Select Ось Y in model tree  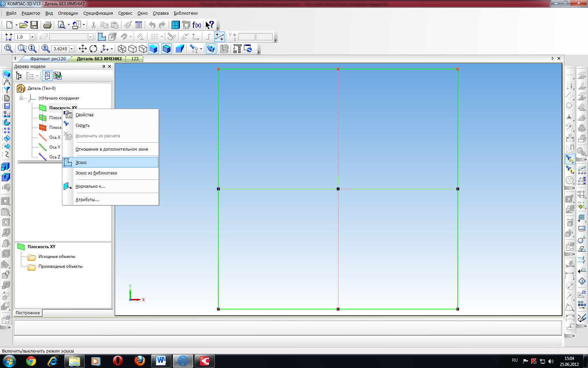point(55,147)
